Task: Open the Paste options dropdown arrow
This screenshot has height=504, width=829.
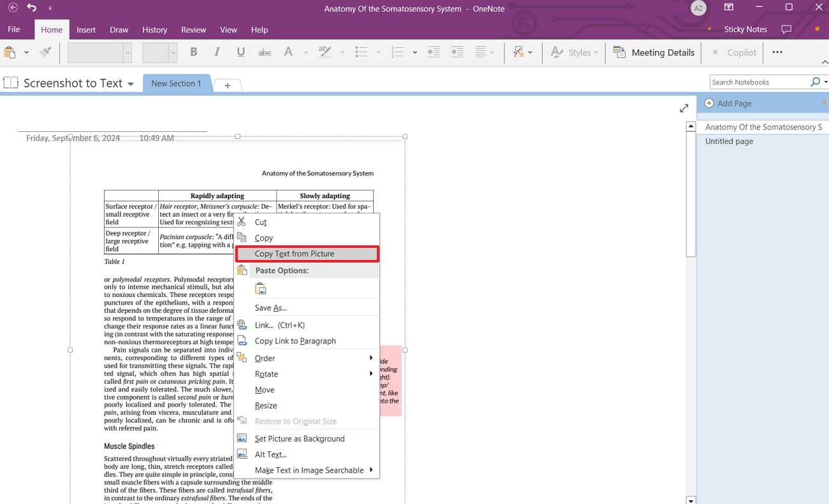Action: 26,52
